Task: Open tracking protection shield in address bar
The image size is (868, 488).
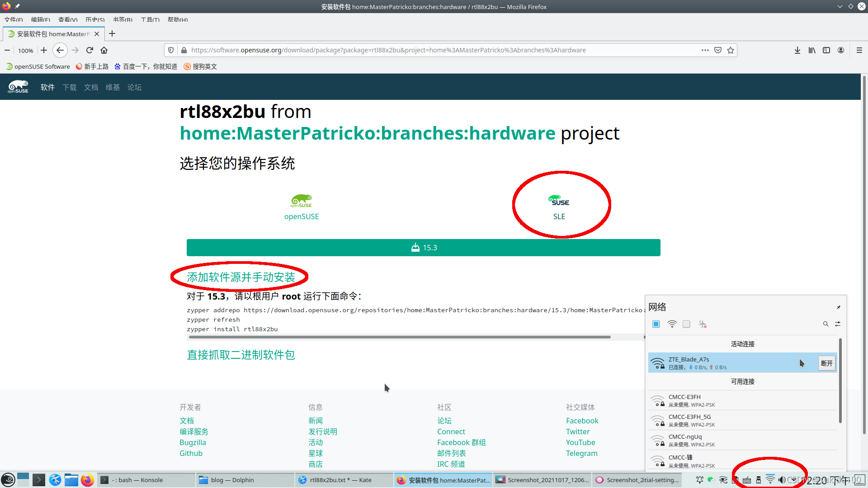Action: pos(171,50)
